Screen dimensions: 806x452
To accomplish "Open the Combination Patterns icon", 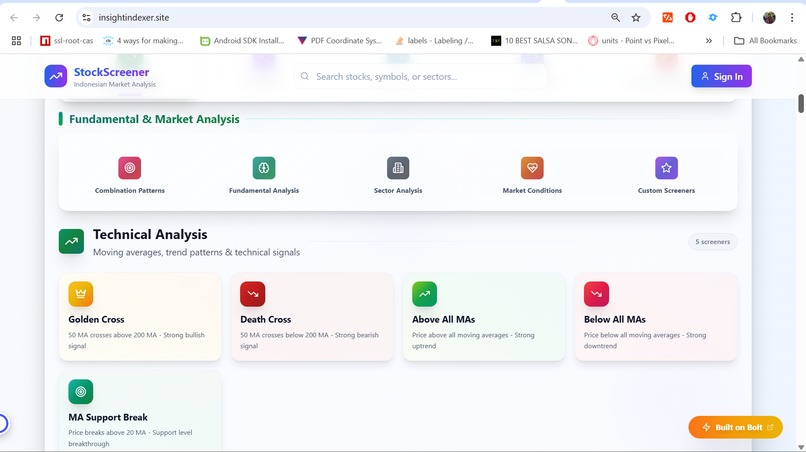I will click(130, 168).
